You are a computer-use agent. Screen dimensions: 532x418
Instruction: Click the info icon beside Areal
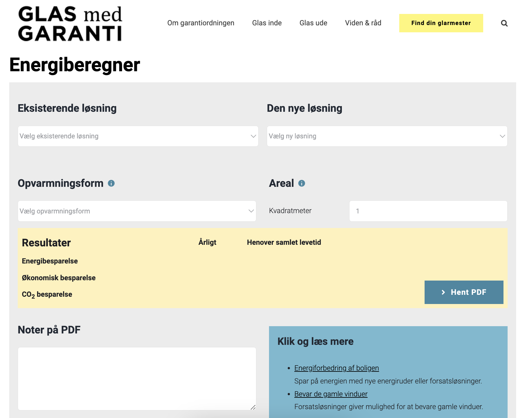click(302, 183)
